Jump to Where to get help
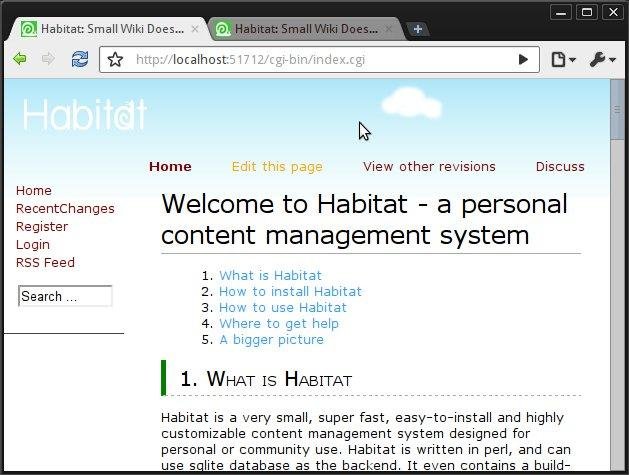 [x=279, y=324]
